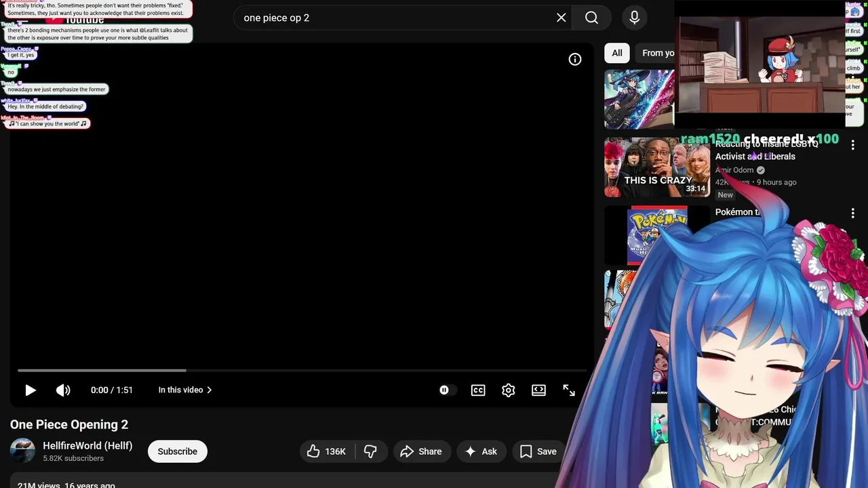Save video to a playlist
868x488 pixels.
[x=538, y=451]
